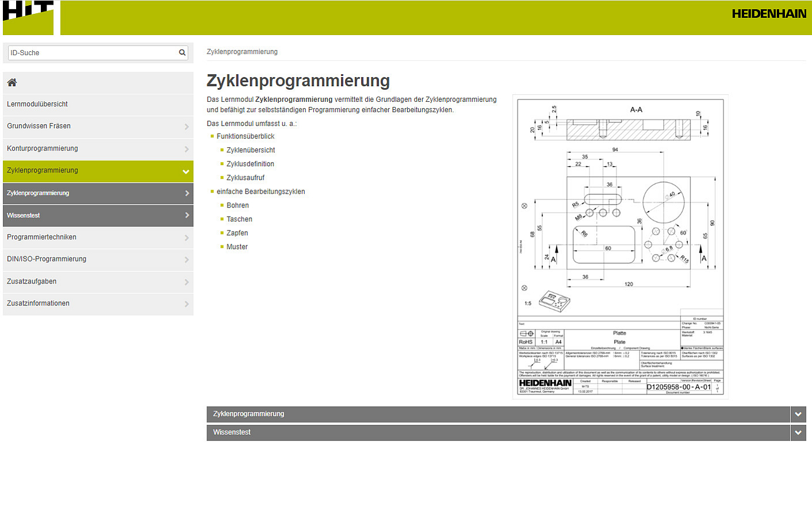Go to home via house icon

pyautogui.click(x=12, y=83)
